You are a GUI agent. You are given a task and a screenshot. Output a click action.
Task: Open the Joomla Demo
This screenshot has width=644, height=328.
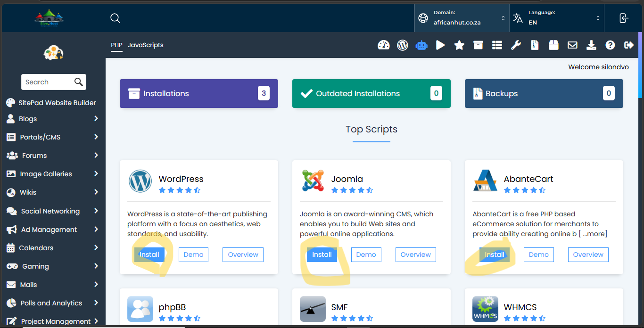[x=366, y=254]
